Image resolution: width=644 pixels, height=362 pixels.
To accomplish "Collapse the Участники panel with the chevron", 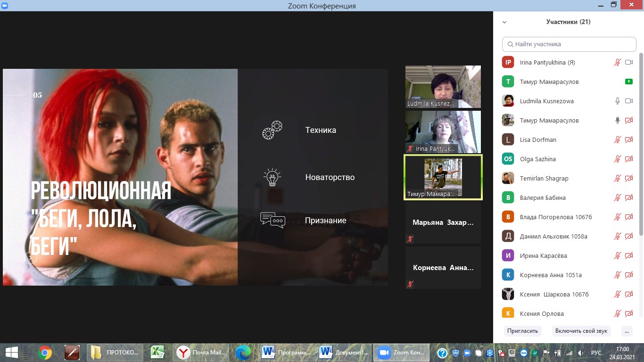I will pos(504,22).
